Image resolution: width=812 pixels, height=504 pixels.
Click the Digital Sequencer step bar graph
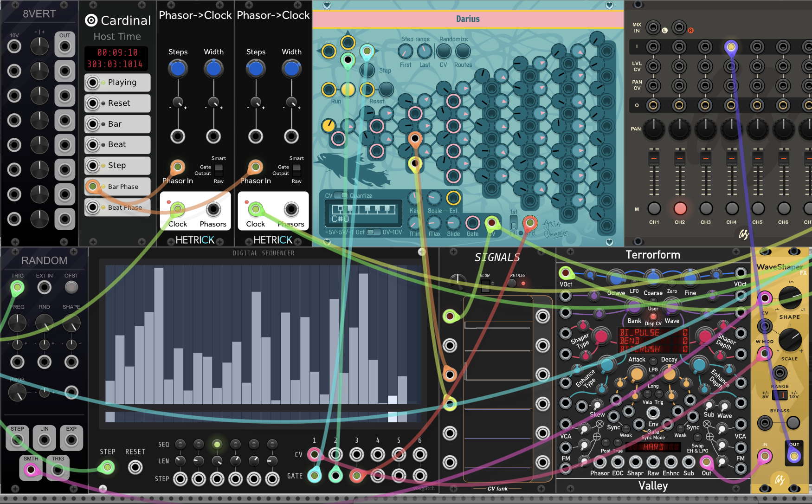click(x=263, y=334)
